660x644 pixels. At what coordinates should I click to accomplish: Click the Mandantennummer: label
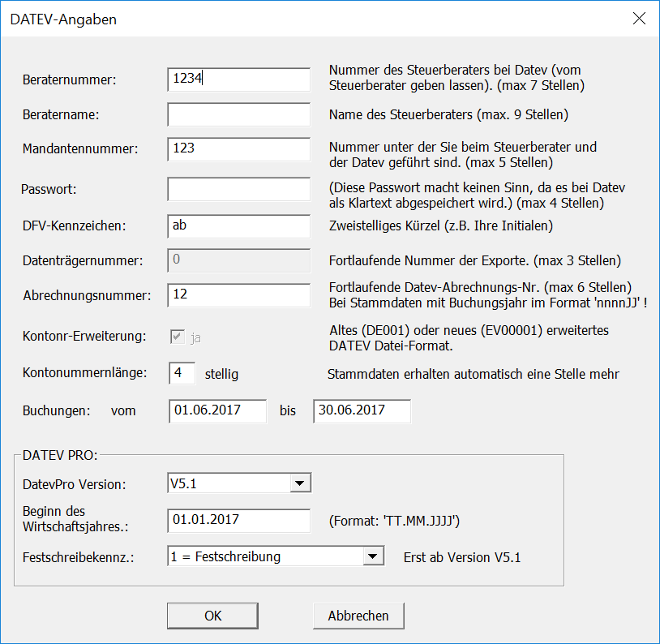coord(80,148)
